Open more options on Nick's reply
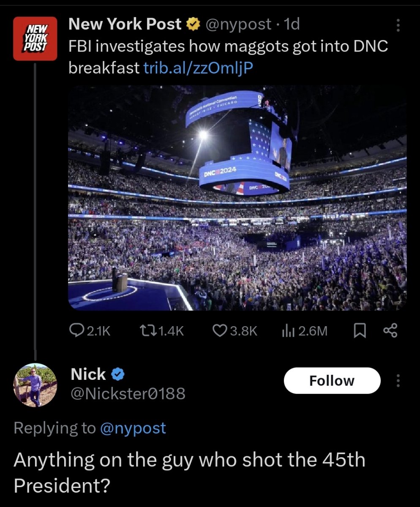The image size is (420, 507). coord(398,381)
